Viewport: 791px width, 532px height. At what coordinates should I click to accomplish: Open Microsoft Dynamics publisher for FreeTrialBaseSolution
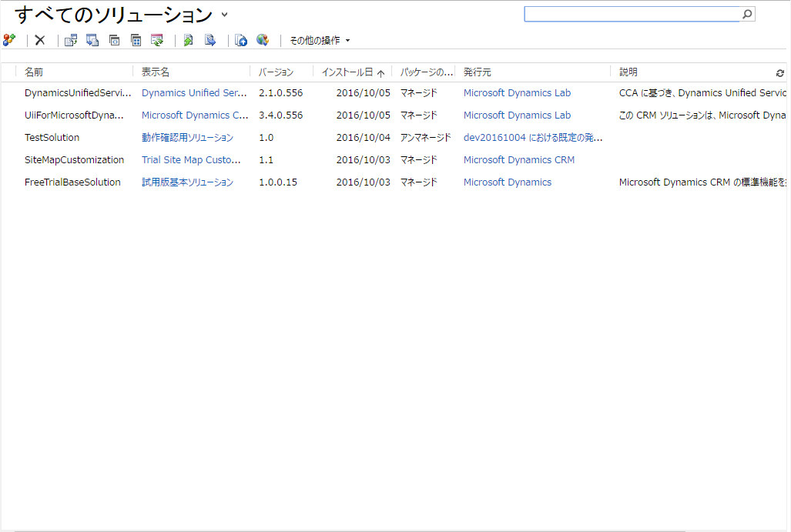click(x=508, y=182)
